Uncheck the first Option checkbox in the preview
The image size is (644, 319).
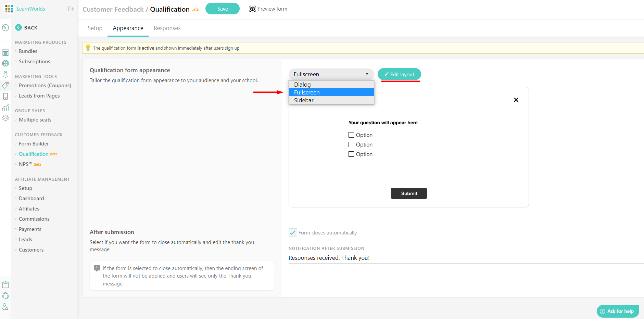coord(351,135)
